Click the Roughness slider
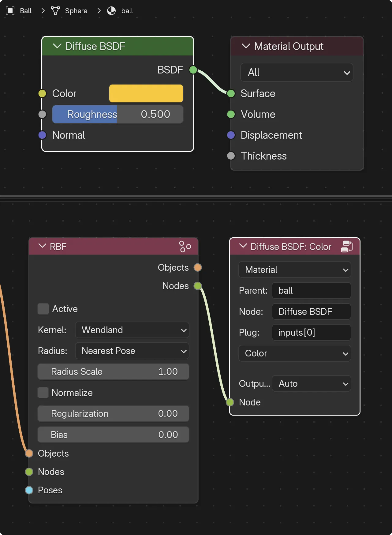392x535 pixels. (x=118, y=114)
